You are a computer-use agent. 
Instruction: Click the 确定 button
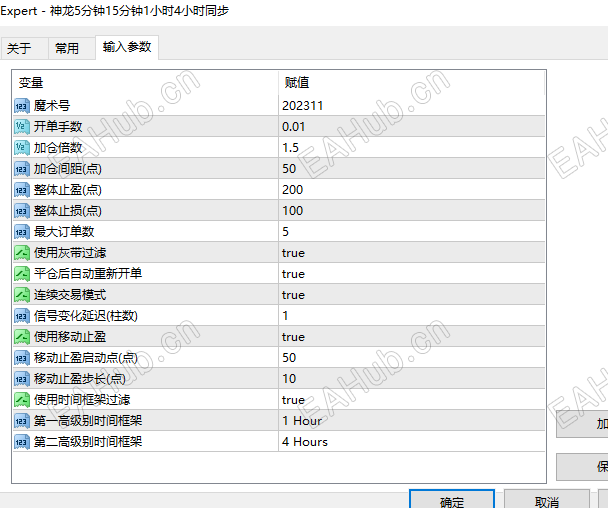(x=452, y=500)
